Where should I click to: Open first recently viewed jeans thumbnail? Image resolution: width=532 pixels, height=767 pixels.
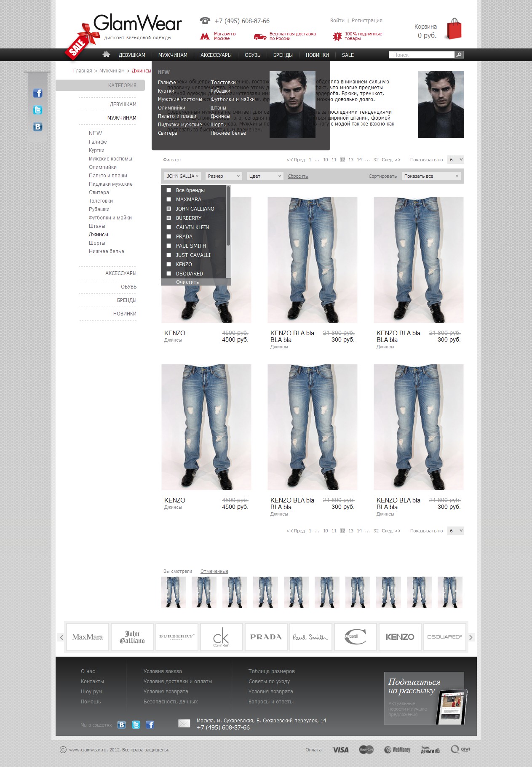pos(173,592)
